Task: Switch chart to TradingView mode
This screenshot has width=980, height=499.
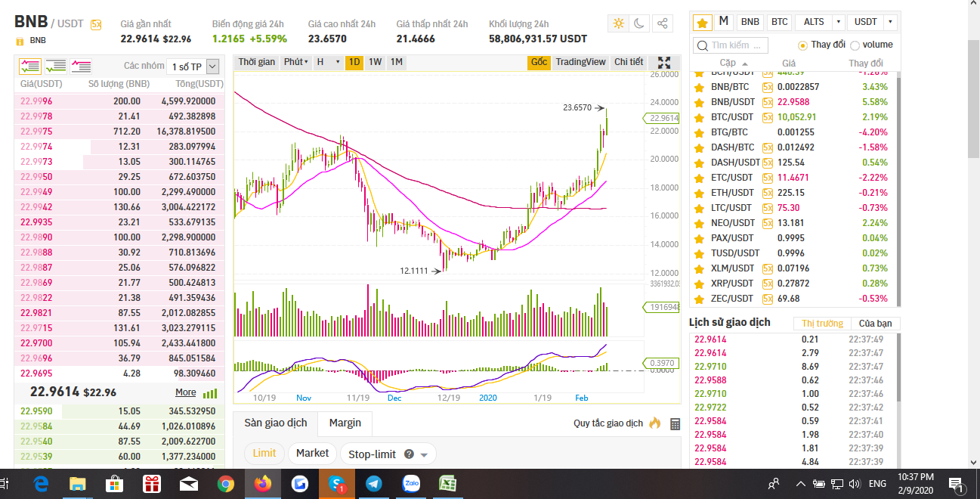Action: click(x=580, y=62)
